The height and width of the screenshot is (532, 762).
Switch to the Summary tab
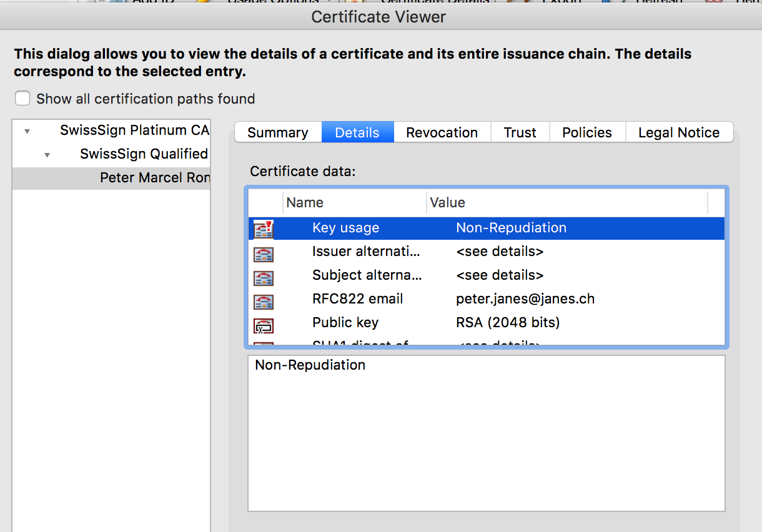[x=277, y=132]
